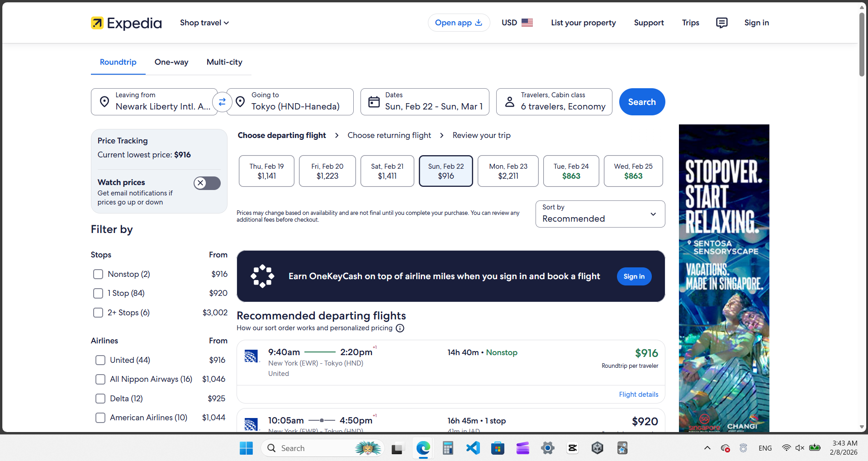Pick the Tue, Feb 24 $863 date

click(x=571, y=171)
